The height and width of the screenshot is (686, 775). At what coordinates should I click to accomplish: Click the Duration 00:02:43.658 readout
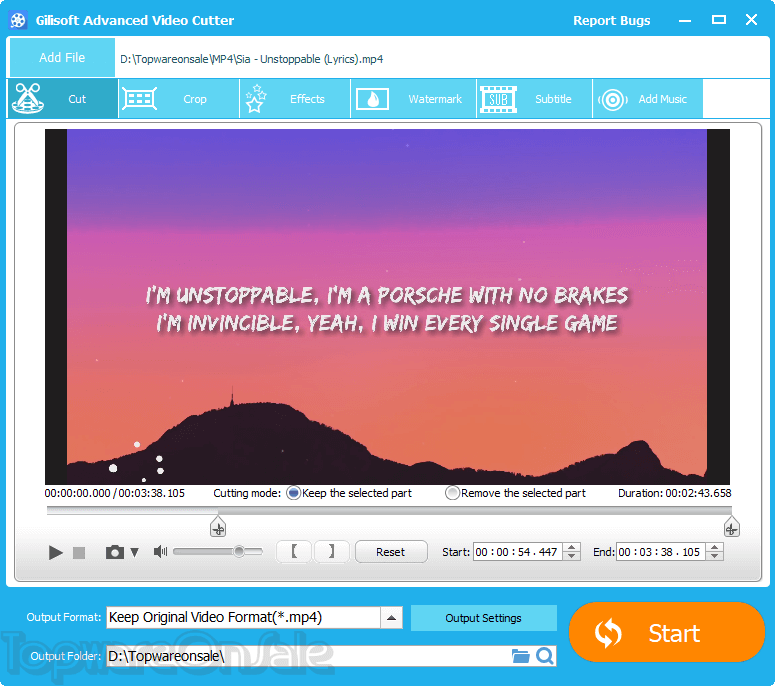point(675,493)
